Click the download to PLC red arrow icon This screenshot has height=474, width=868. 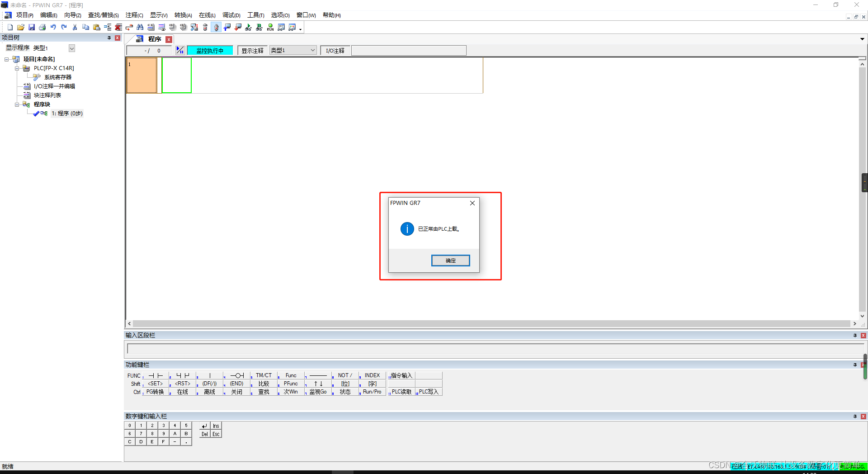[x=238, y=28]
